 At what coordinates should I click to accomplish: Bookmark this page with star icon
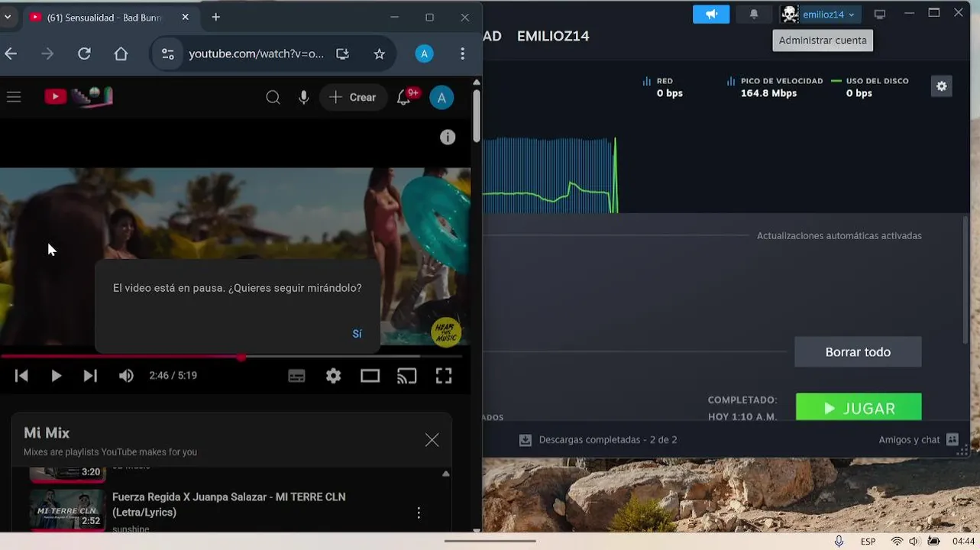tap(379, 53)
